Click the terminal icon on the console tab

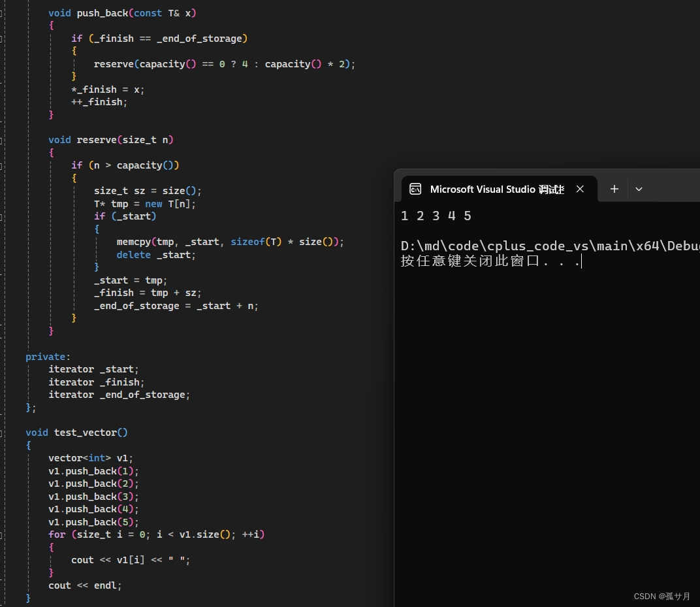(415, 189)
